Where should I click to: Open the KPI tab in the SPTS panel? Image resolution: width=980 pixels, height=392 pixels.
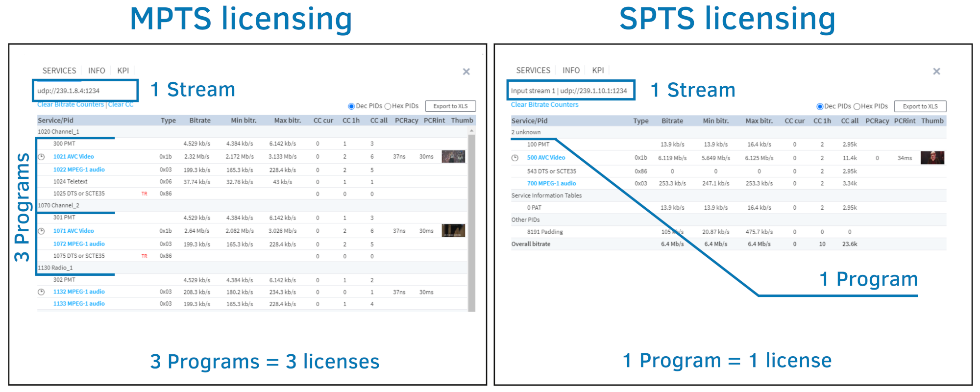pos(598,71)
